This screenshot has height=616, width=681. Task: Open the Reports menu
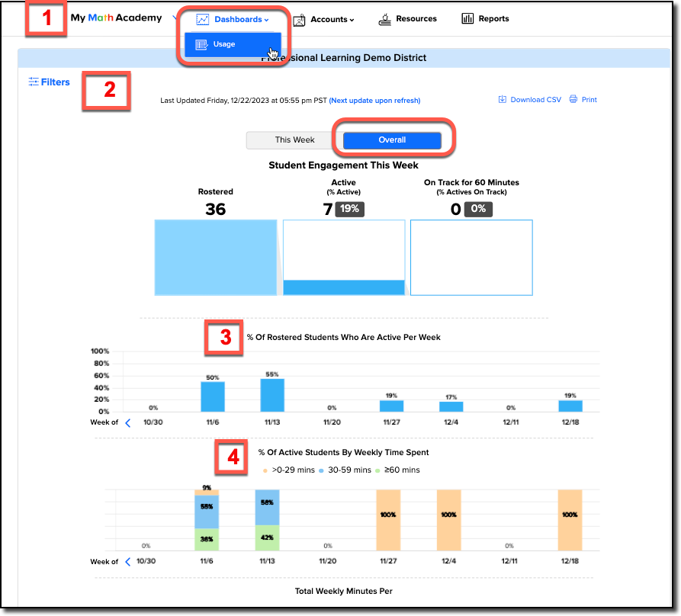[485, 18]
